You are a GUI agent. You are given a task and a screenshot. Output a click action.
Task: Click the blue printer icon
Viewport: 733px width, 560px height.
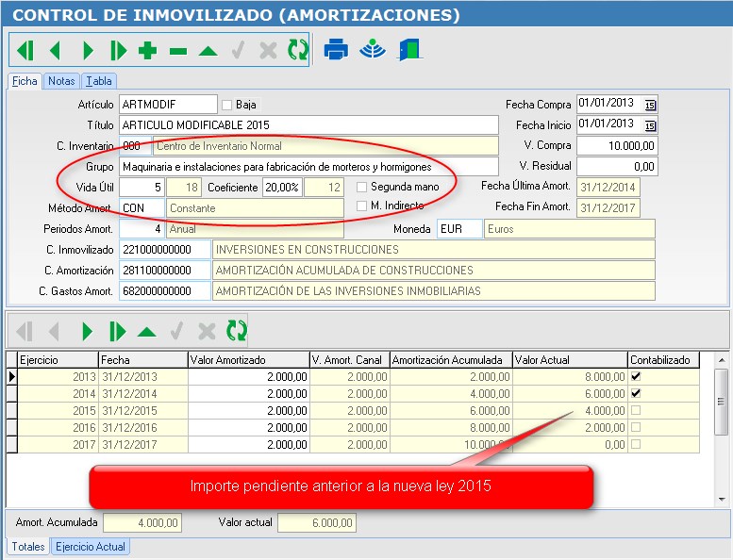click(337, 51)
